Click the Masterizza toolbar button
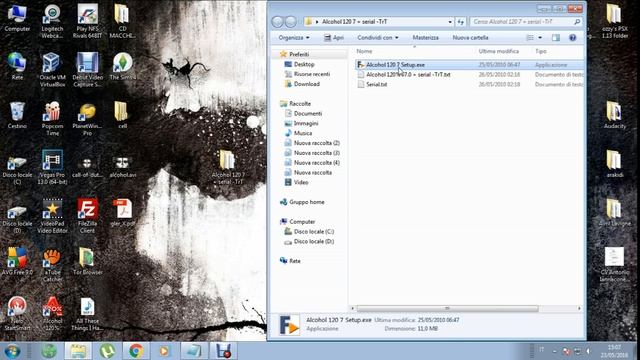This screenshot has height=360, width=640. [x=425, y=38]
